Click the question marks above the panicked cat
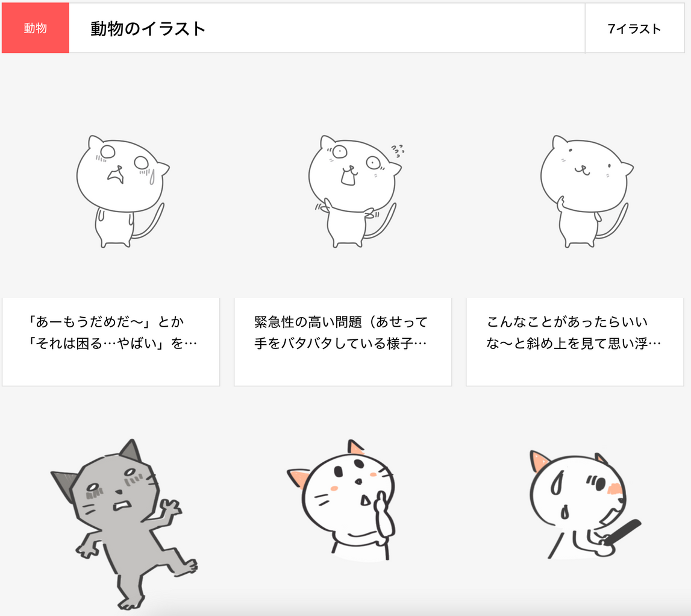This screenshot has width=691, height=616. [398, 150]
